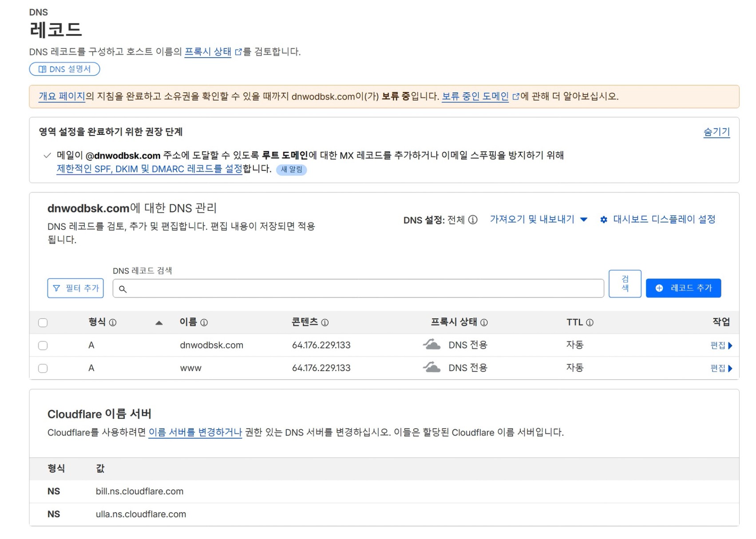
Task: Click the info icon beside 프록시 상태 header
Action: click(x=484, y=323)
